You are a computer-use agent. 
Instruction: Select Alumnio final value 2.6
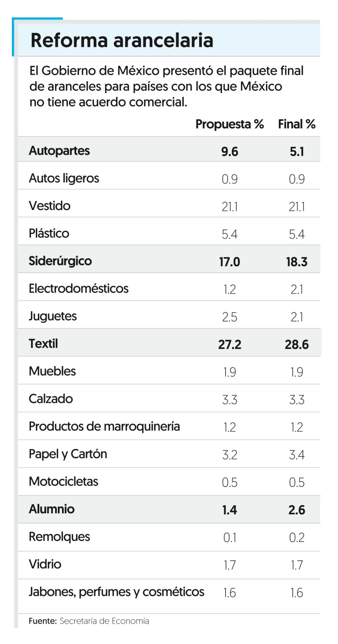point(297,510)
